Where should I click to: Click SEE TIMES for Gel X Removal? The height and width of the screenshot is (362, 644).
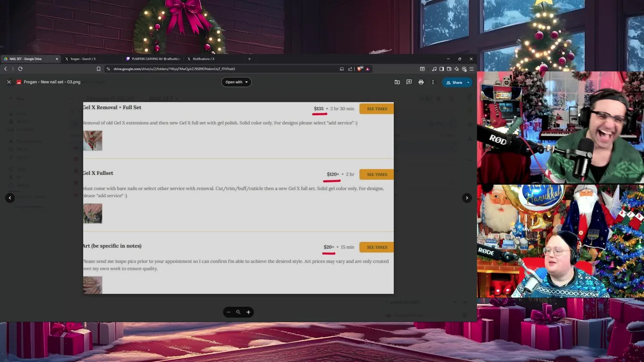(x=377, y=109)
